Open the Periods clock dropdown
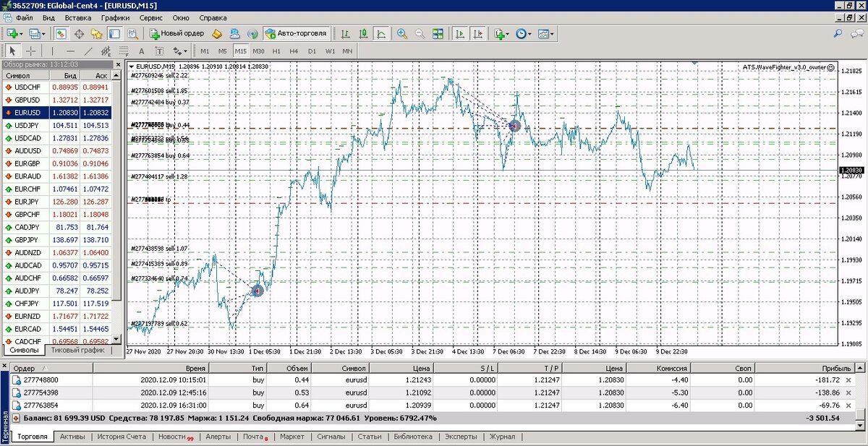 click(524, 33)
